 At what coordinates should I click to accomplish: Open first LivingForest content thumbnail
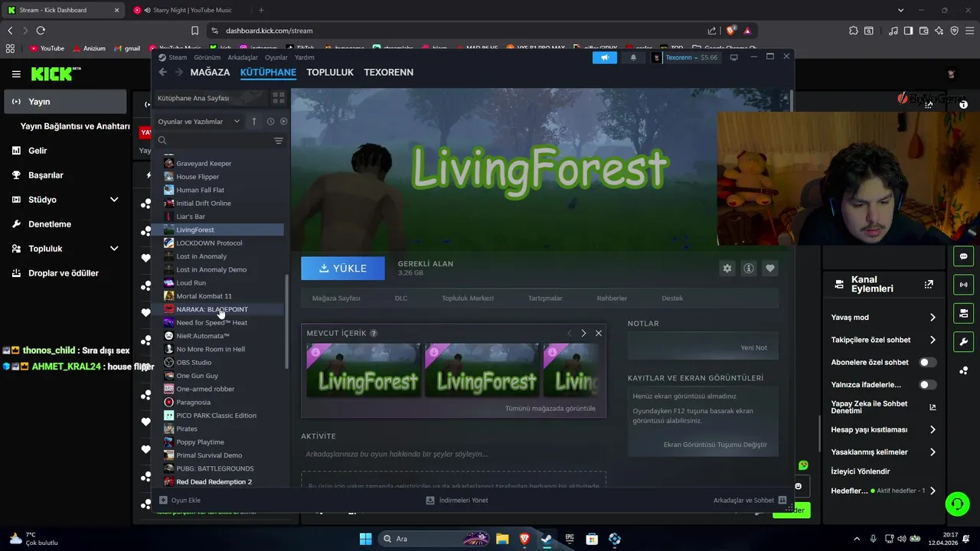[x=363, y=370]
